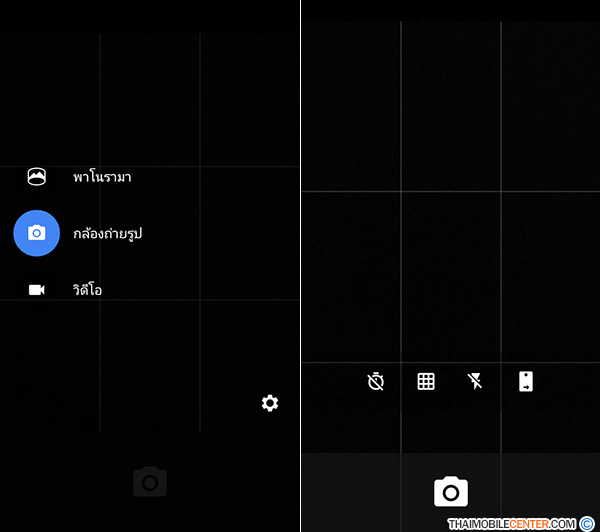Tap the white shutter button on right screen
The height and width of the screenshot is (532, 600).
point(451,491)
